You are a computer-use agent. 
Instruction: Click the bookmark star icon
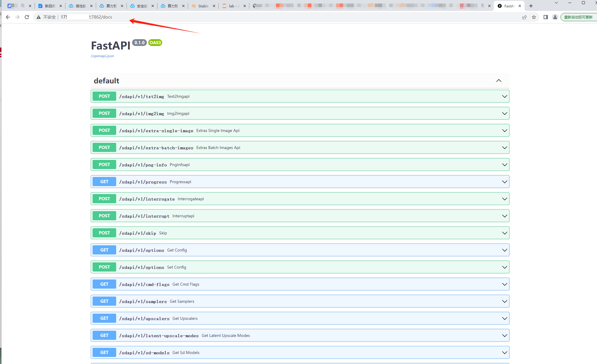534,17
